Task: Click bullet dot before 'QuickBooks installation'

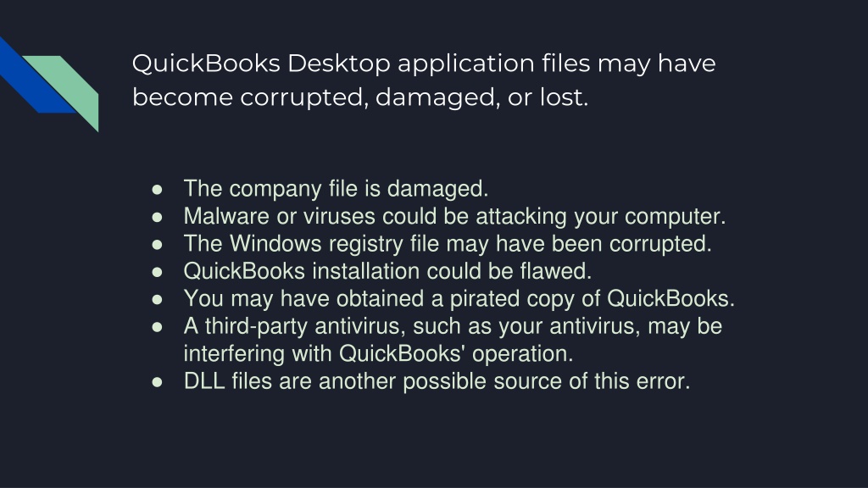Action: (157, 272)
